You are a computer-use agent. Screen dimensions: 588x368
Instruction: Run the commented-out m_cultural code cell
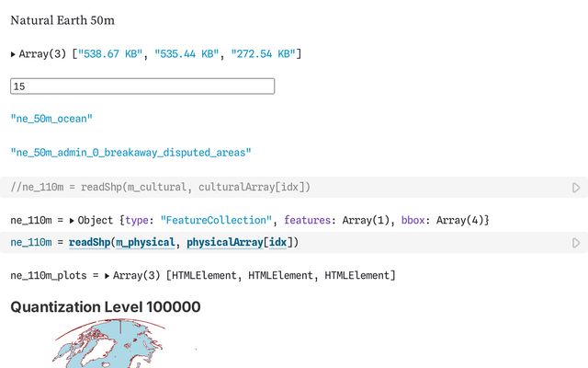pyautogui.click(x=576, y=188)
